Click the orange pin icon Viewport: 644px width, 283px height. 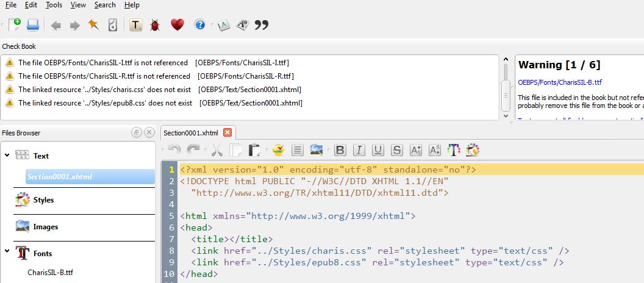coord(94,25)
